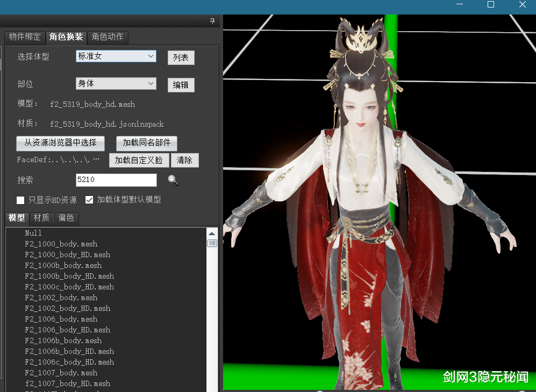Image resolution: width=536 pixels, height=392 pixels.
Task: Switch to 角色动作 tab
Action: click(108, 37)
